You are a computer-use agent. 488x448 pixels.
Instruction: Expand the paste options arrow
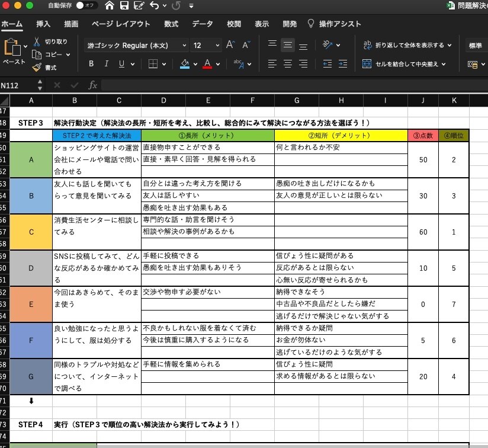tap(25, 46)
